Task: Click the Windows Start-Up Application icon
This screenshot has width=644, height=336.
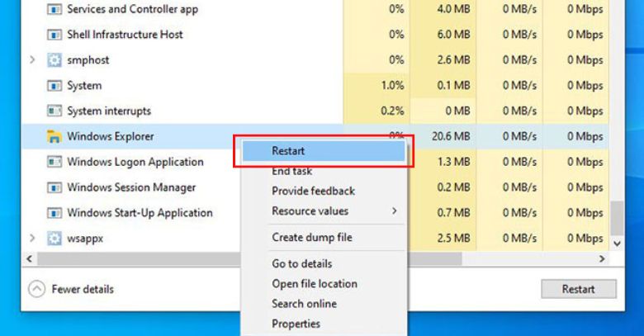Action: [54, 213]
